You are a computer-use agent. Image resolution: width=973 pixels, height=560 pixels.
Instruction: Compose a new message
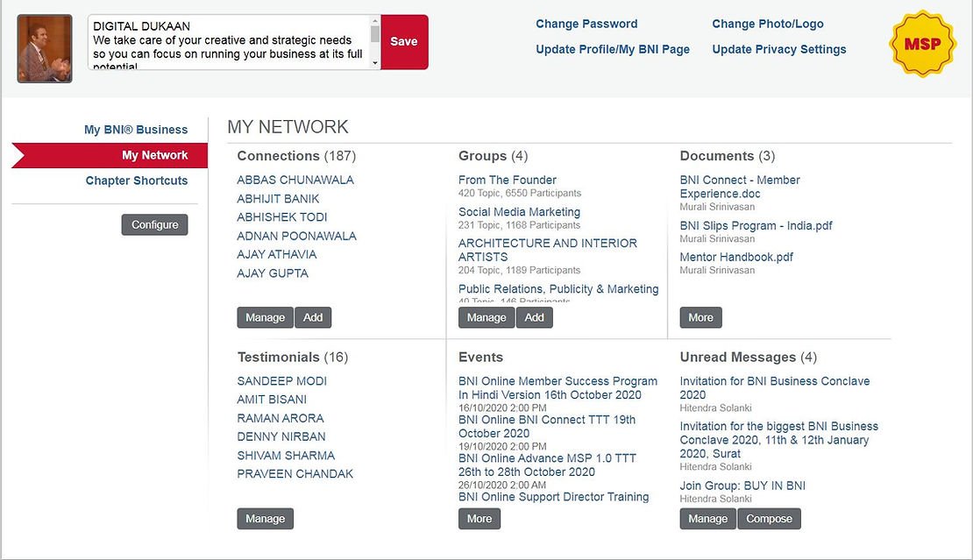[769, 519]
